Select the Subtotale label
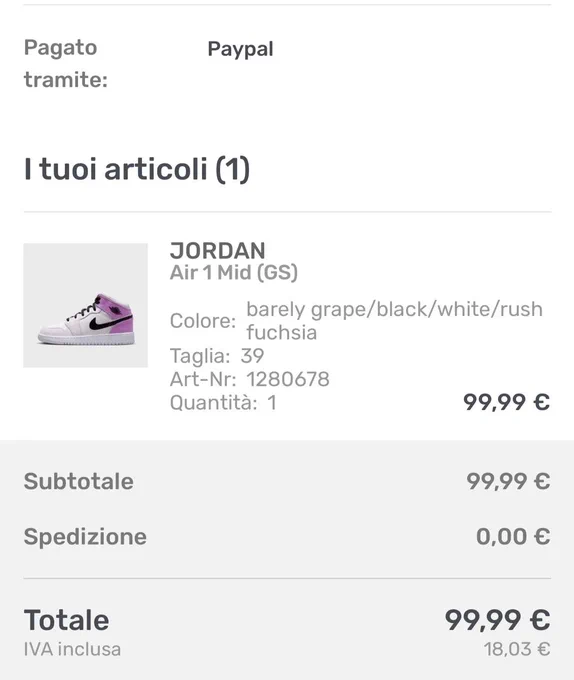Viewport: 574px width, 680px height. coord(78,481)
